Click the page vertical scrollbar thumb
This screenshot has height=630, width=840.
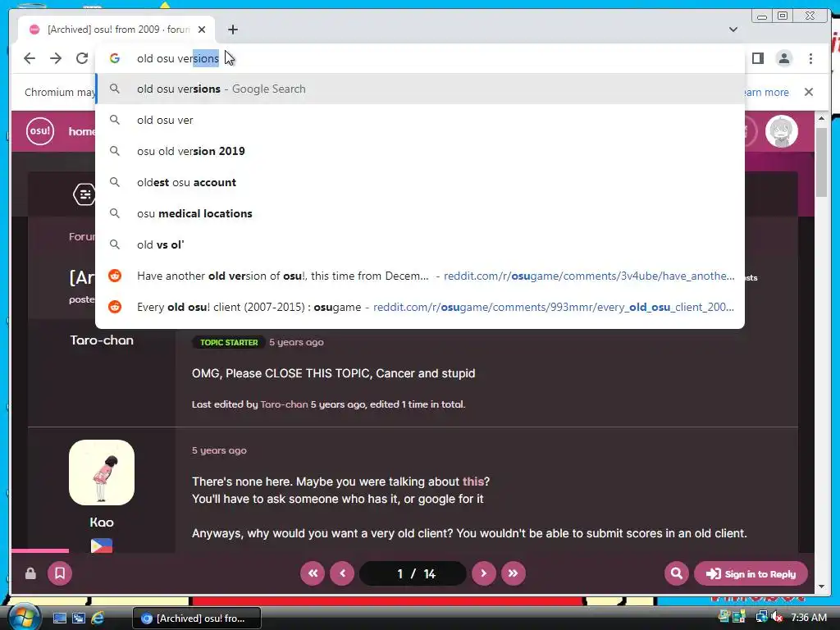tap(821, 162)
